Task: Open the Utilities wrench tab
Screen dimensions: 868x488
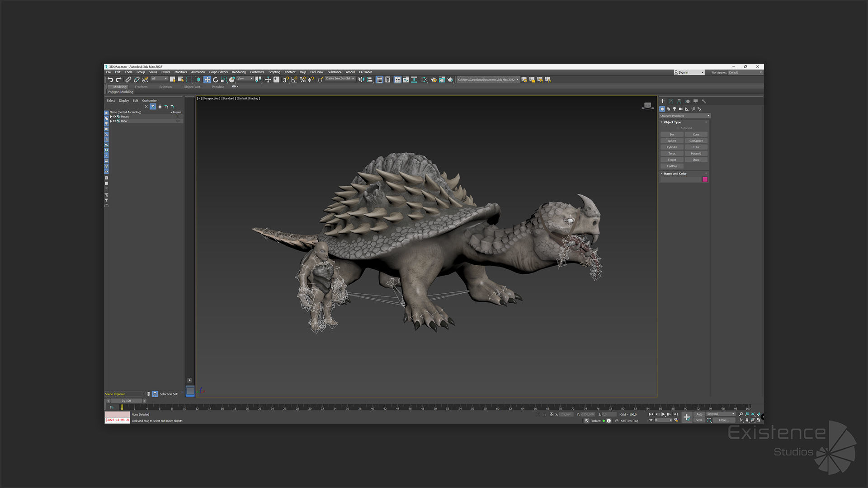Action: (x=704, y=101)
